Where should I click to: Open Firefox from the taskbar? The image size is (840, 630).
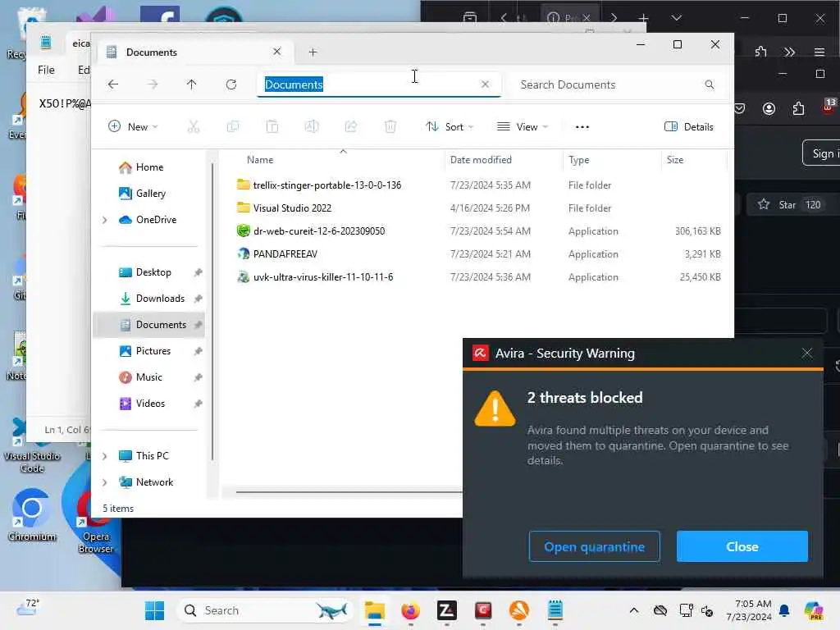(410, 610)
